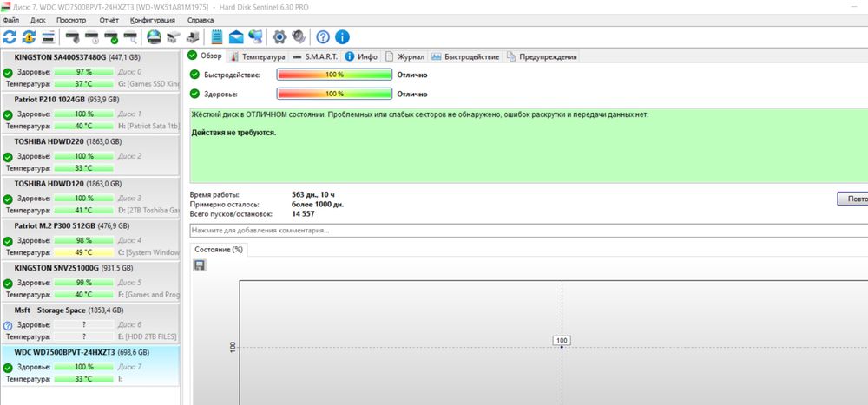
Task: Open settings via the gear toolbar icon
Action: coord(279,37)
